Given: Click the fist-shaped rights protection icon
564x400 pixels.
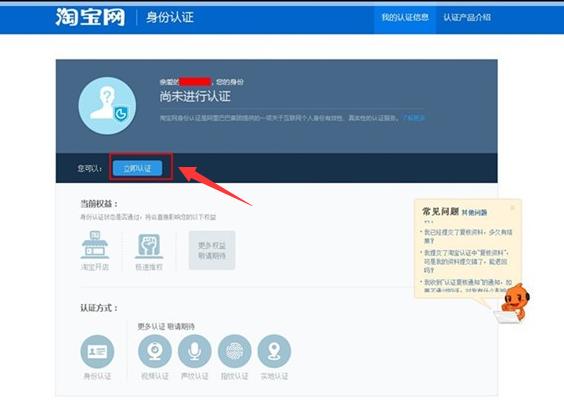Looking at the screenshot, I should (x=149, y=246).
